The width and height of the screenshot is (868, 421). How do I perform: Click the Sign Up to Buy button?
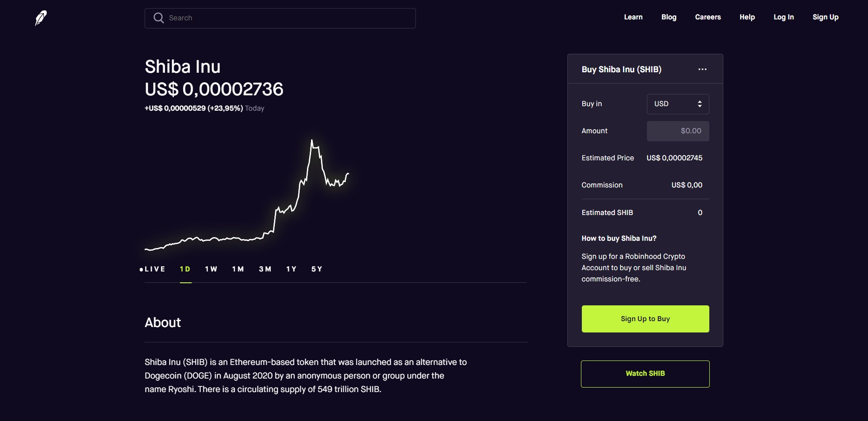point(645,319)
